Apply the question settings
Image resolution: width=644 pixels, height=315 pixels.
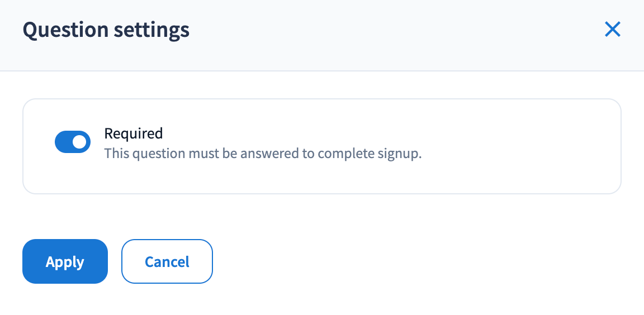(x=65, y=261)
